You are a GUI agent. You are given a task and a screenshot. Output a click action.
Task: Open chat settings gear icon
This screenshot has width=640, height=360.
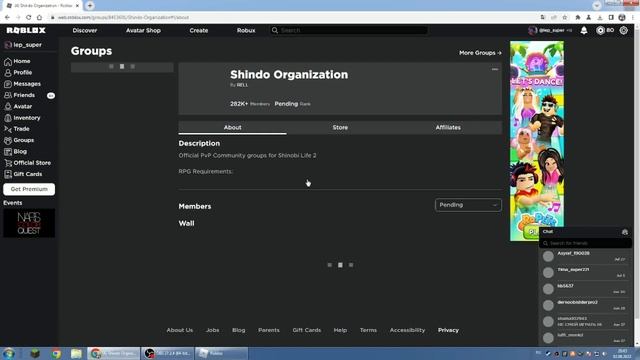pyautogui.click(x=624, y=232)
